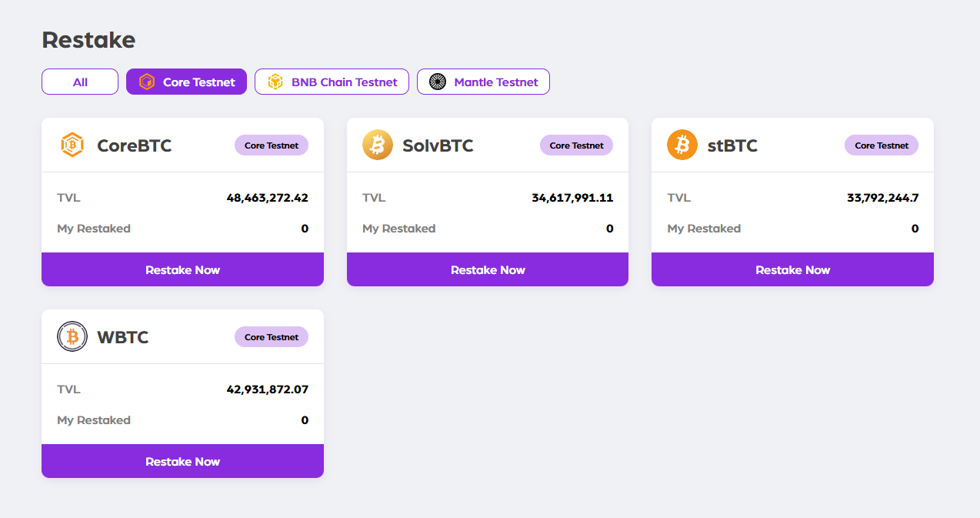Click the Core Testnet badge on stBTC card
Viewport: 980px width, 518px height.
881,145
